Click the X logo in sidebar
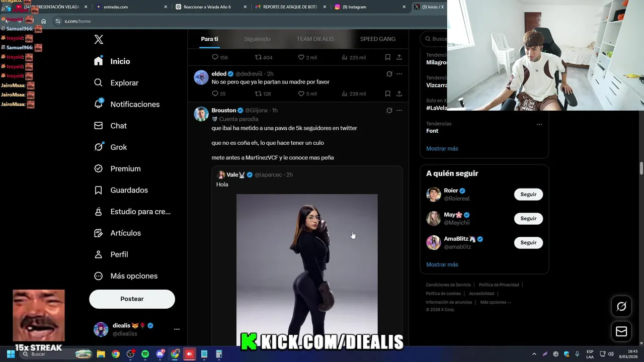This screenshot has width=644, height=362. tap(99, 40)
